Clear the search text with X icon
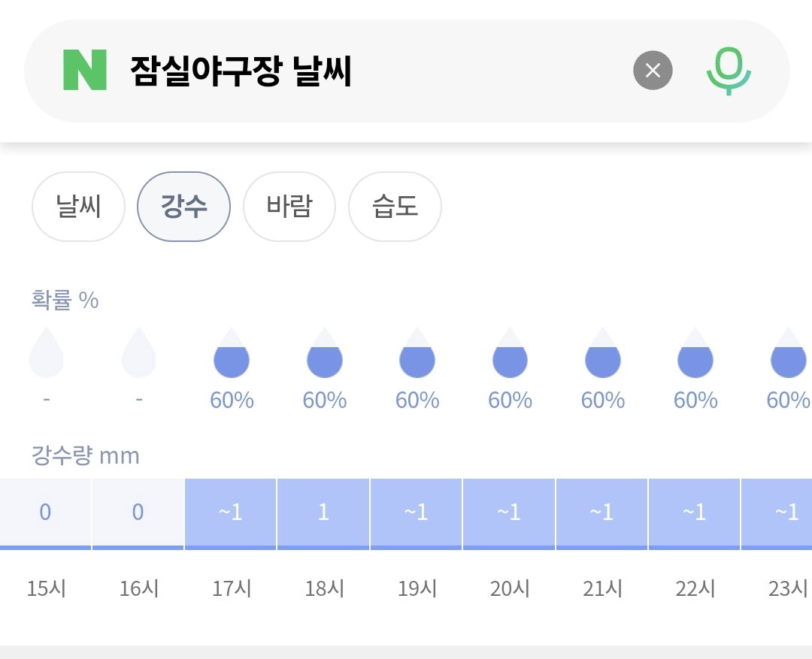This screenshot has width=812, height=659. [x=653, y=70]
